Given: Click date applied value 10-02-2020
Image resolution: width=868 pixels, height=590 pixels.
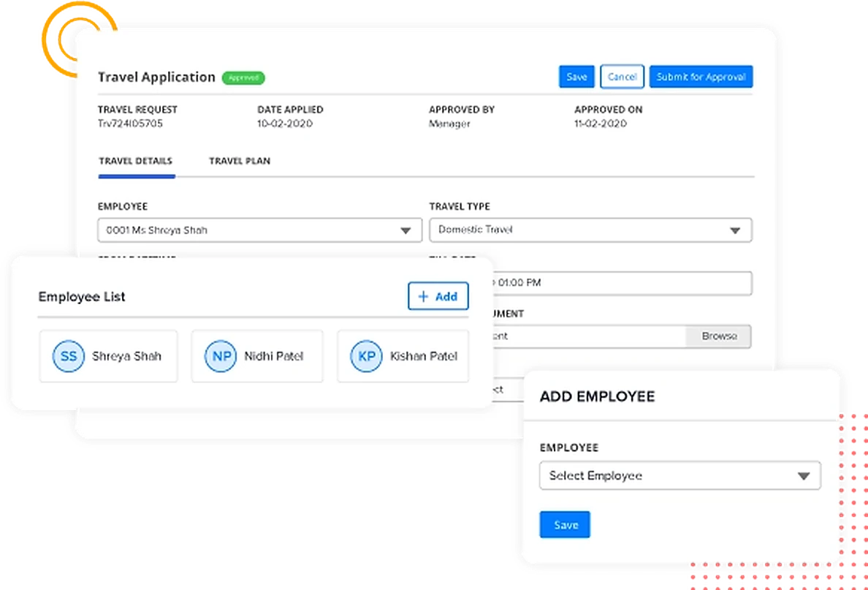Looking at the screenshot, I should (285, 124).
